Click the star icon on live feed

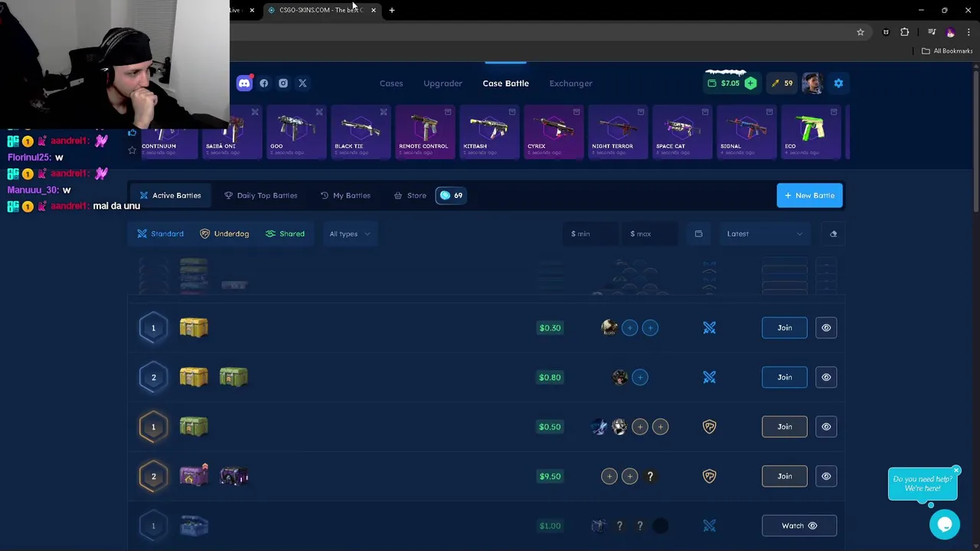click(132, 150)
